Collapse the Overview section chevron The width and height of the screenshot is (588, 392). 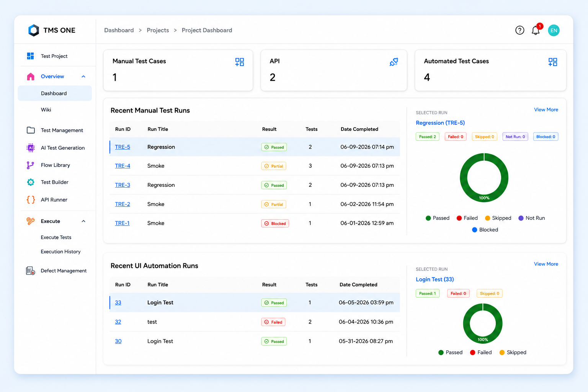[83, 77]
